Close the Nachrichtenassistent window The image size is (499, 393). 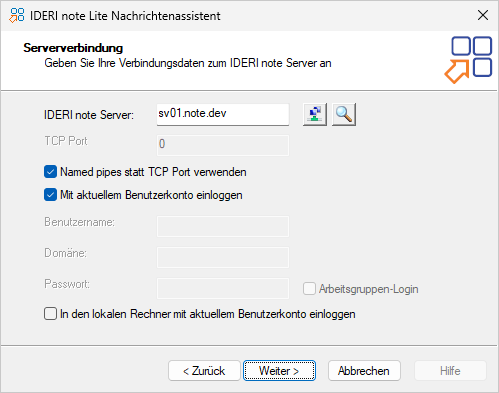coord(483,15)
